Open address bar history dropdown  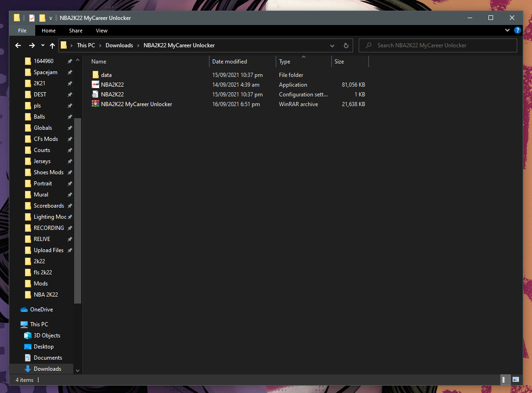tap(332, 45)
